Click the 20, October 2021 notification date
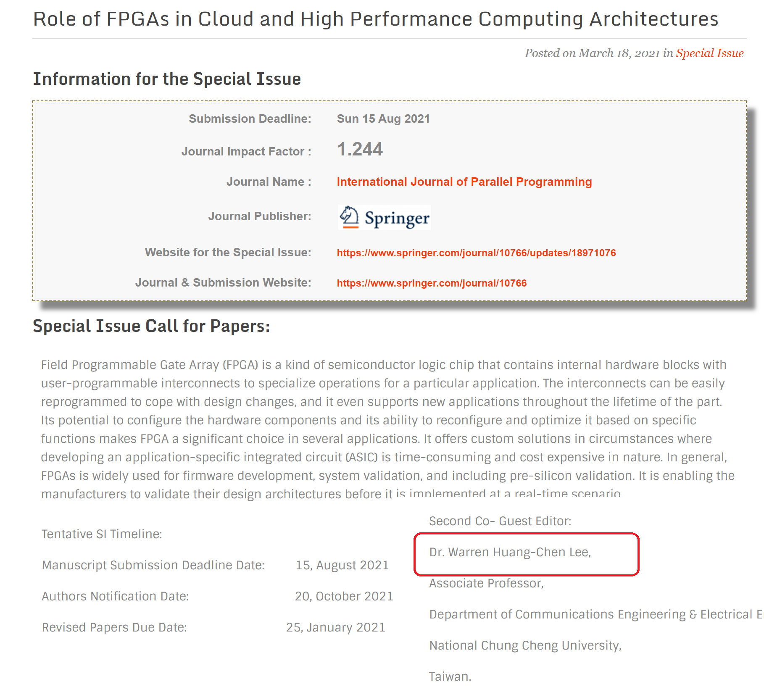Image resolution: width=764 pixels, height=700 pixels. 344,597
